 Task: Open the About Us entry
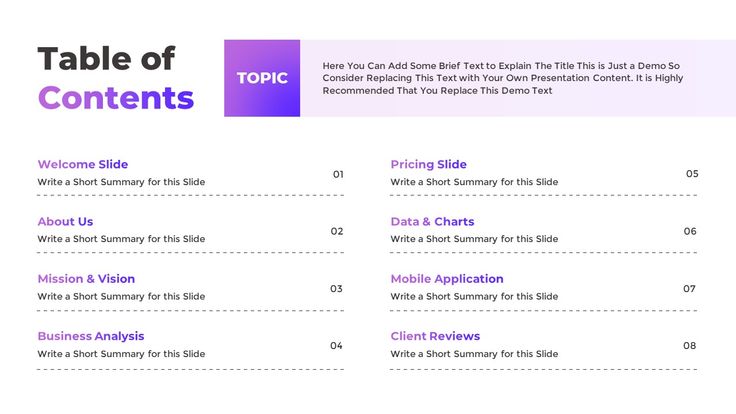click(x=65, y=222)
